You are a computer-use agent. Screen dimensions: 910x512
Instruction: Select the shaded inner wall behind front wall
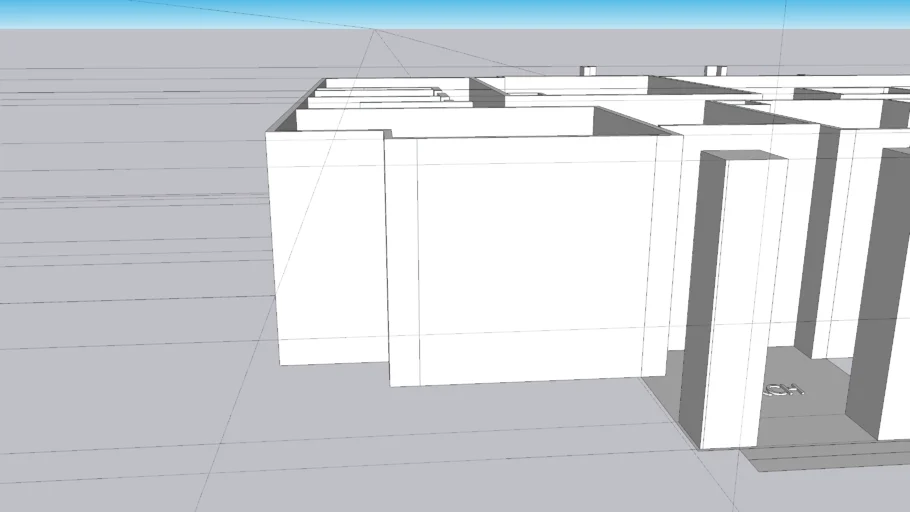click(x=626, y=122)
